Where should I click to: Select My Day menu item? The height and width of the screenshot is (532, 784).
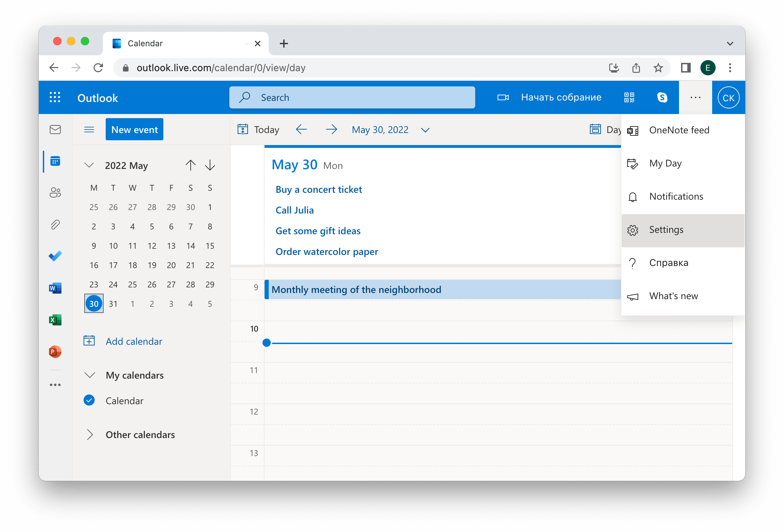(x=683, y=163)
